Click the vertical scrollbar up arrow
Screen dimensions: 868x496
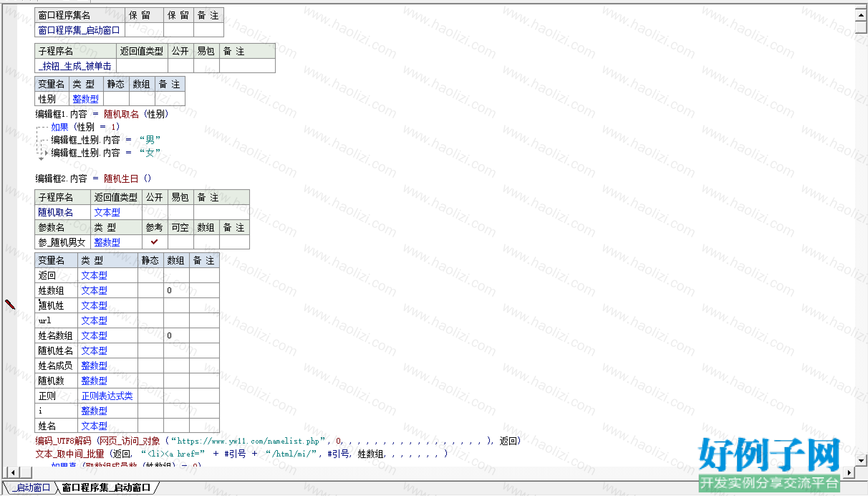point(861,15)
